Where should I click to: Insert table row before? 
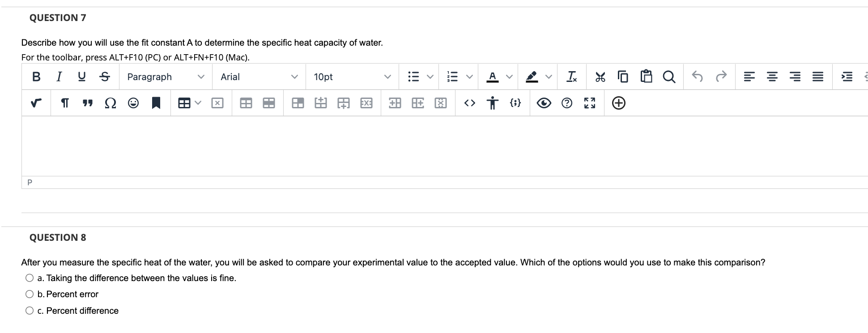(320, 103)
